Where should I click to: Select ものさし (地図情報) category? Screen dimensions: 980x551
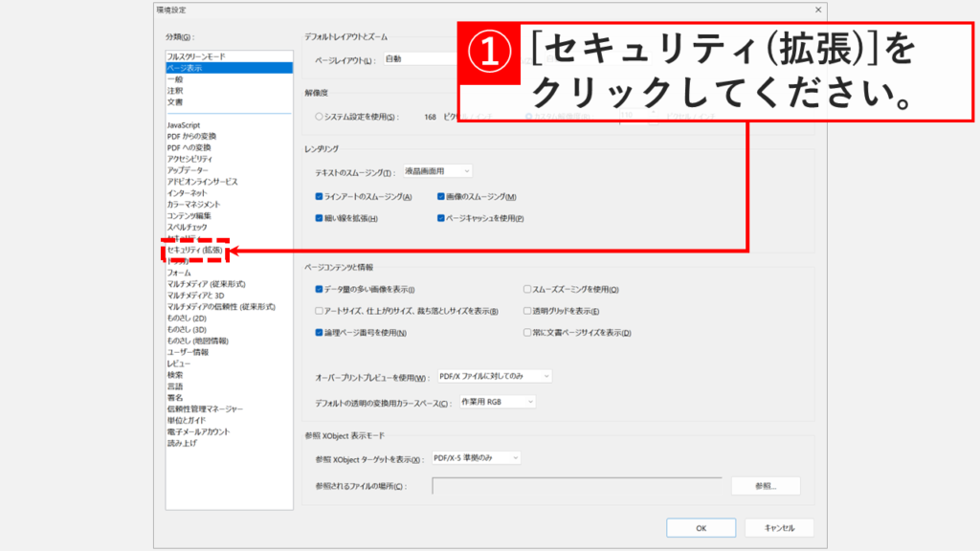[x=197, y=341]
